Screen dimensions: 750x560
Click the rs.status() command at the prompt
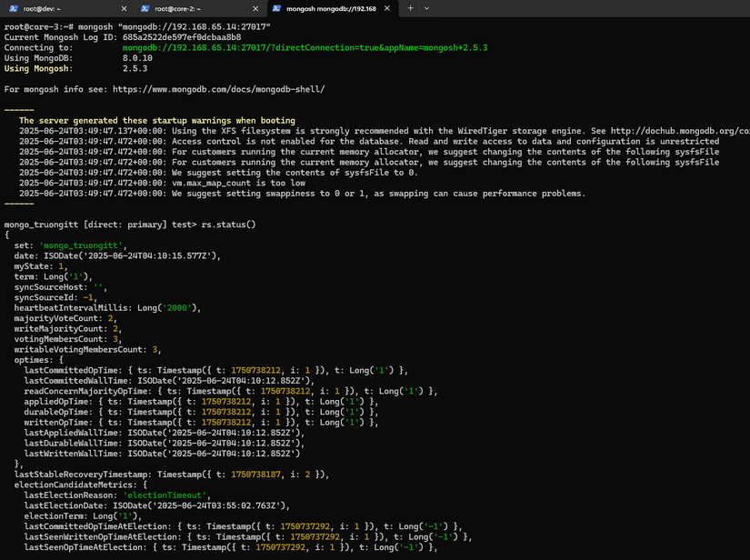coord(228,225)
